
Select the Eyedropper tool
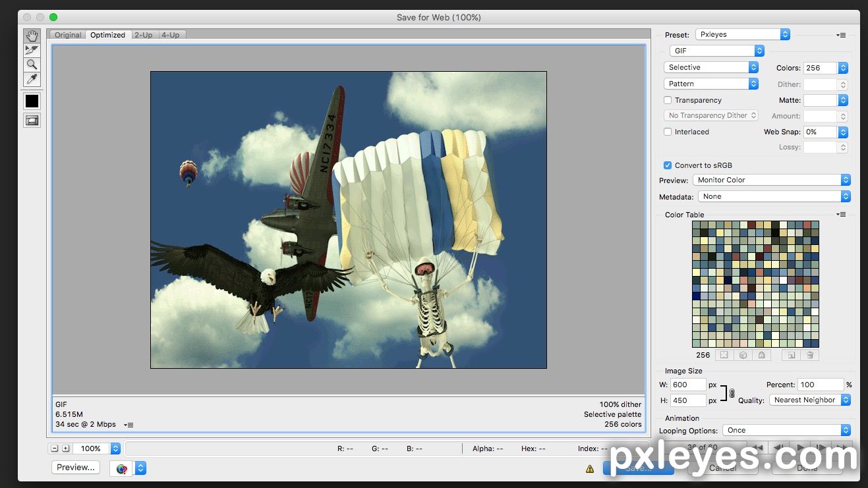click(32, 79)
